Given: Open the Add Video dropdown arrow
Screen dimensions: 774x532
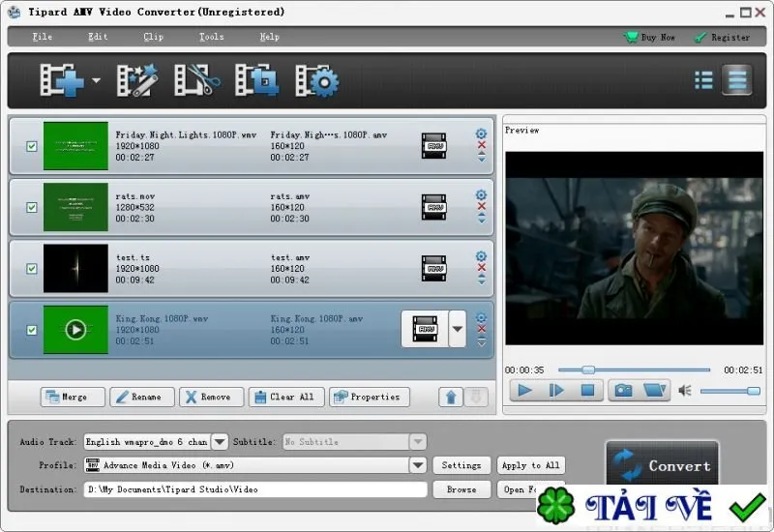Looking at the screenshot, I should point(96,80).
